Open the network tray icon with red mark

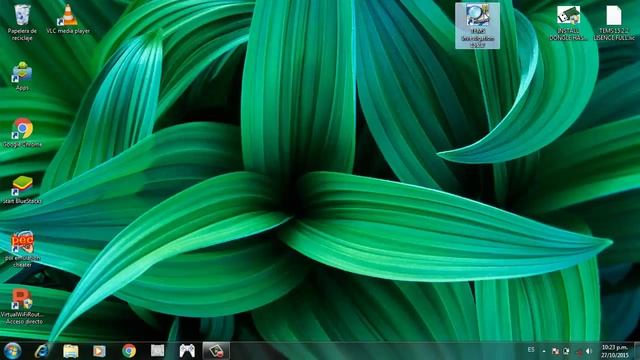(579, 351)
